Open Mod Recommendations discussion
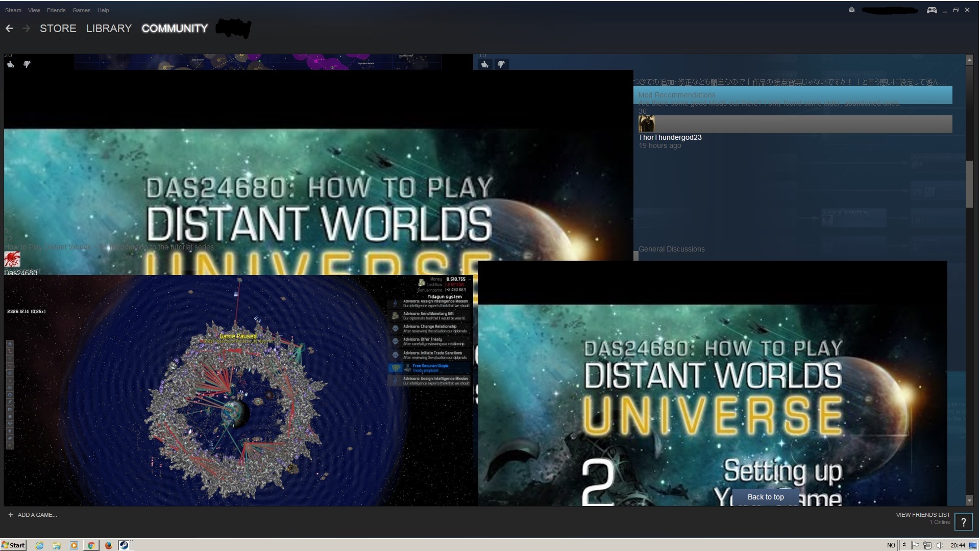Viewport: 980px width, 551px height. click(x=677, y=95)
